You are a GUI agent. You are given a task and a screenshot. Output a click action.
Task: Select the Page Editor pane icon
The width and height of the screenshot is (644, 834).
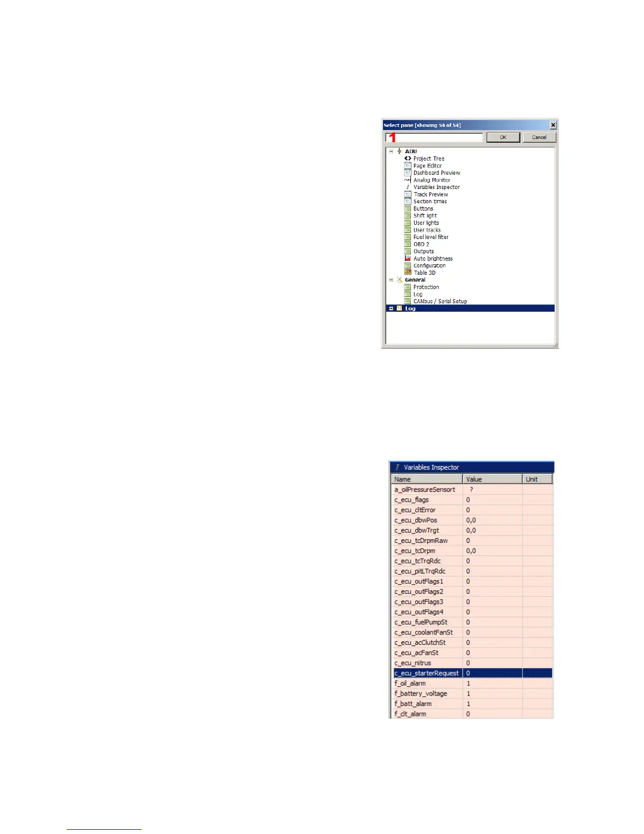point(408,166)
